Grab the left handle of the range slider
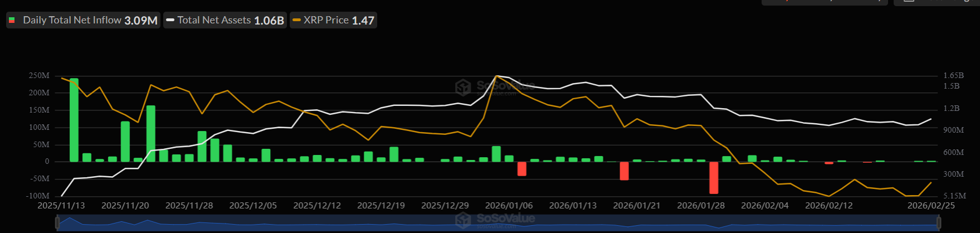 click(57, 223)
